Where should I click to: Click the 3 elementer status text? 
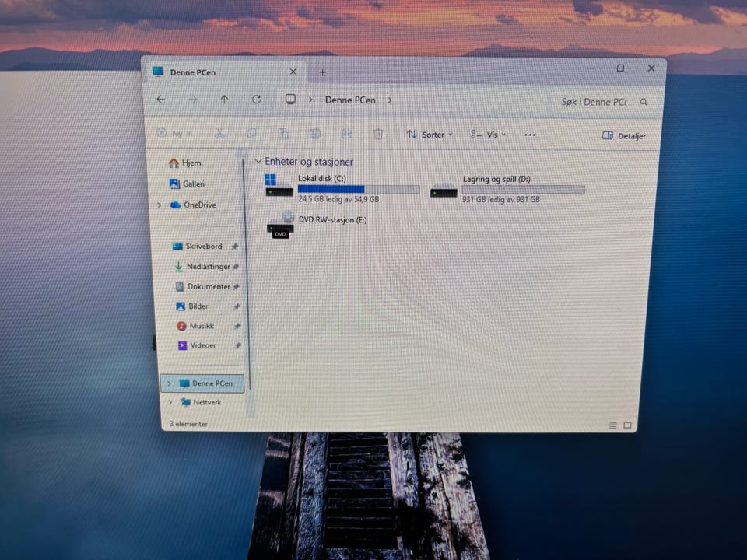(188, 424)
